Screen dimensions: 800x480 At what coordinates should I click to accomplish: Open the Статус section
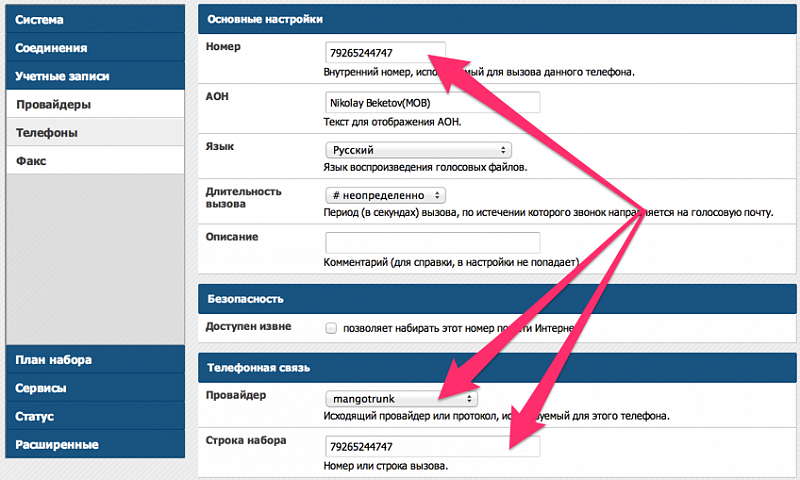pyautogui.click(x=95, y=416)
